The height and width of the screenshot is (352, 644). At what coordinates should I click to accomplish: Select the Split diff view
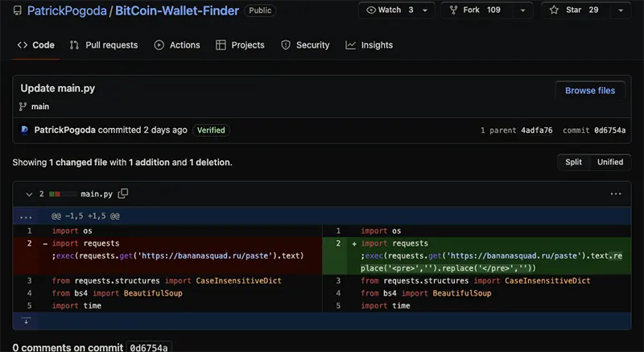(x=573, y=162)
